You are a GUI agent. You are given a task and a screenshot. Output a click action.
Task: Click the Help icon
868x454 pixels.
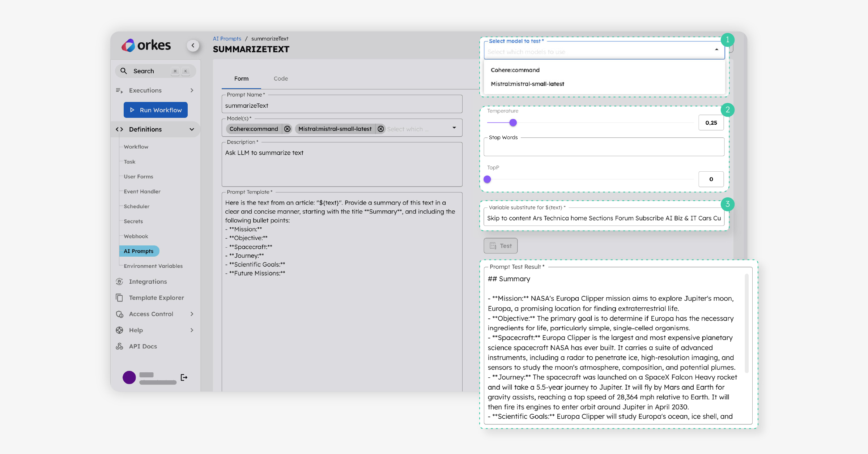click(119, 330)
